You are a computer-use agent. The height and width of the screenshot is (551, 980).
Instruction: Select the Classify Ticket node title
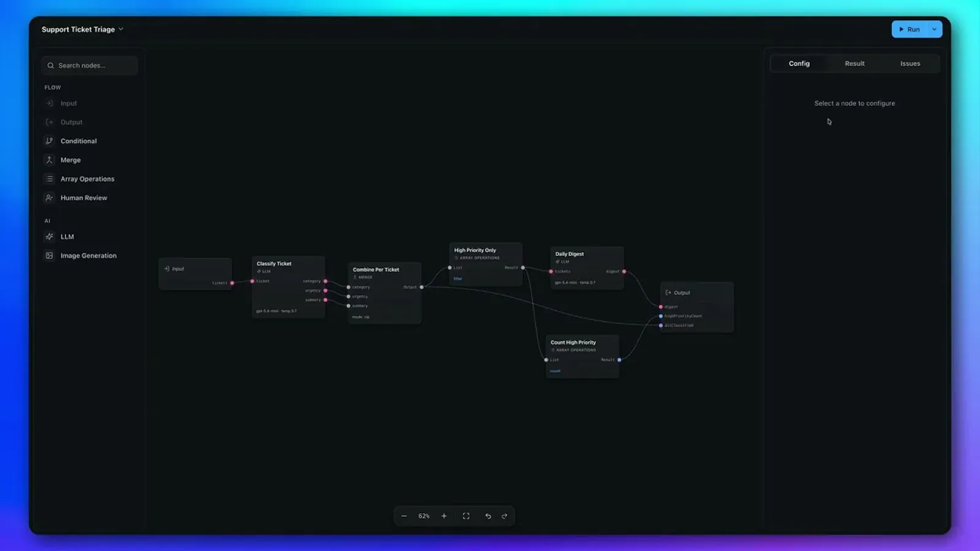tap(274, 264)
